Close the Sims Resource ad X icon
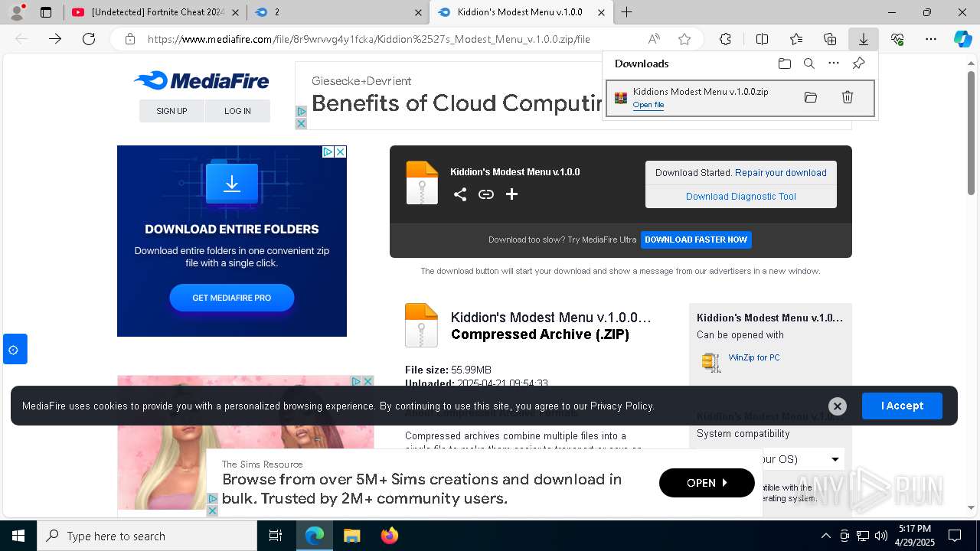 [213, 510]
